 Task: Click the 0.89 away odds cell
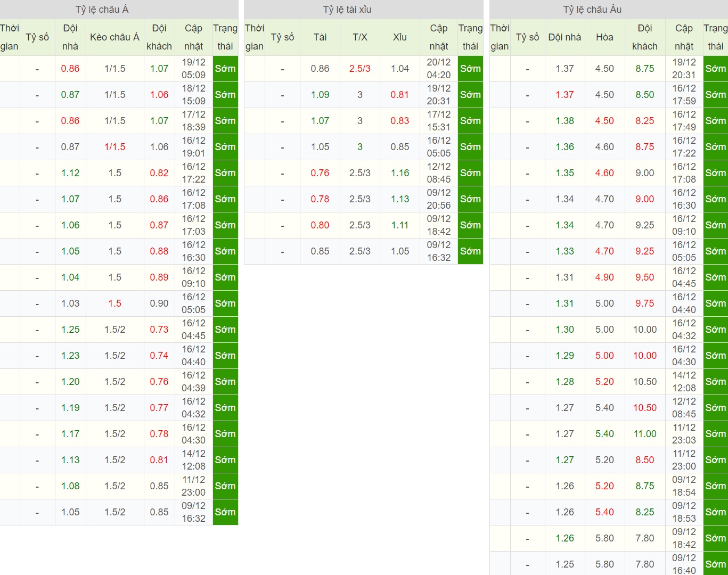pos(159,277)
